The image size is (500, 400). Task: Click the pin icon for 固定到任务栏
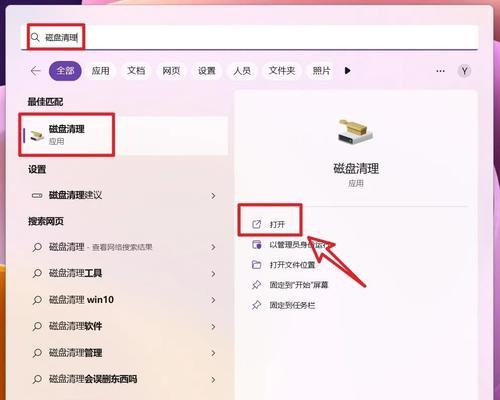pos(256,305)
